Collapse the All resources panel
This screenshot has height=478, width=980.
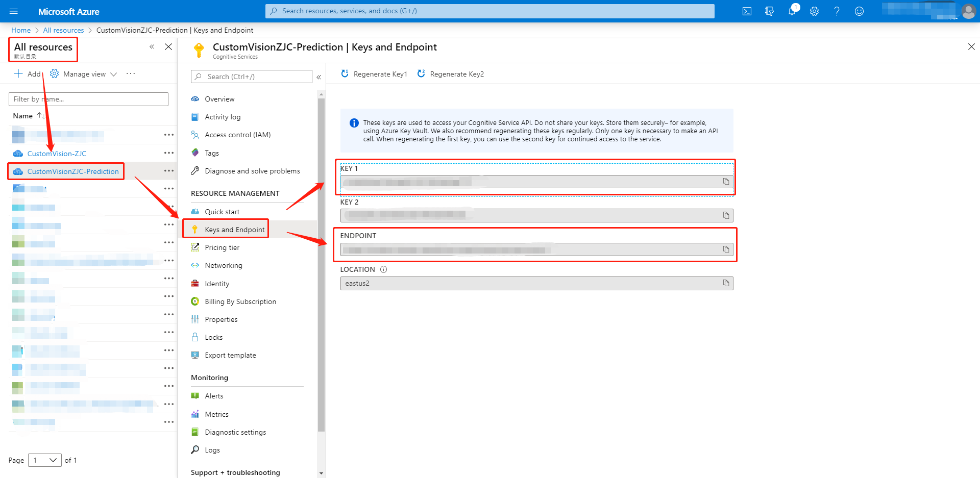pyautogui.click(x=152, y=47)
